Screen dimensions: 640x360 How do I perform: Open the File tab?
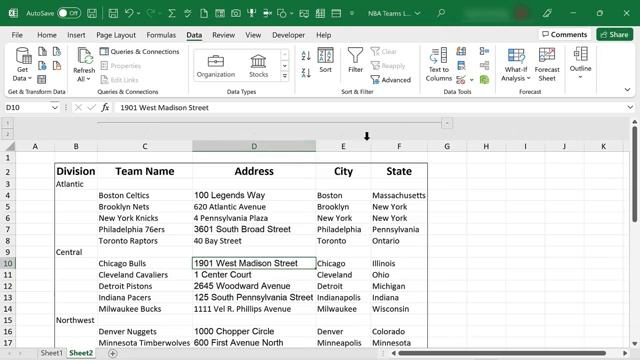(x=17, y=35)
